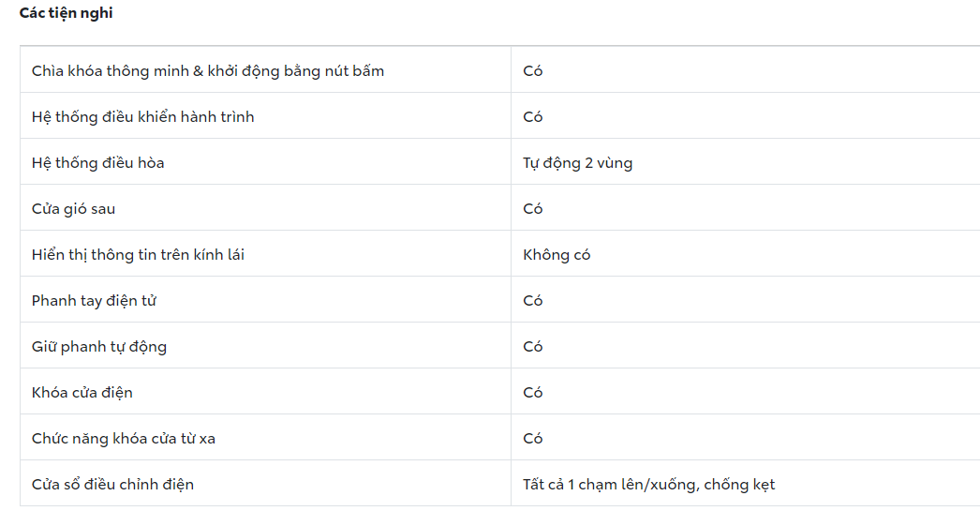Click "Có" value beside Cửa gió sau

point(533,209)
